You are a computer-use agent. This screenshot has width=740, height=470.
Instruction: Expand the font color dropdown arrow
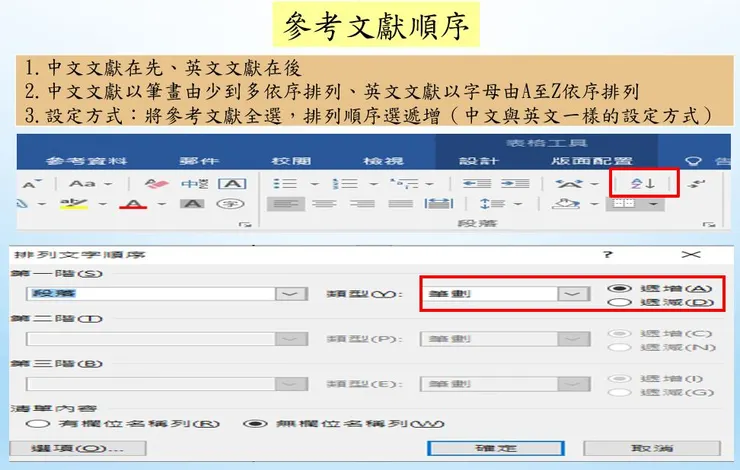162,204
